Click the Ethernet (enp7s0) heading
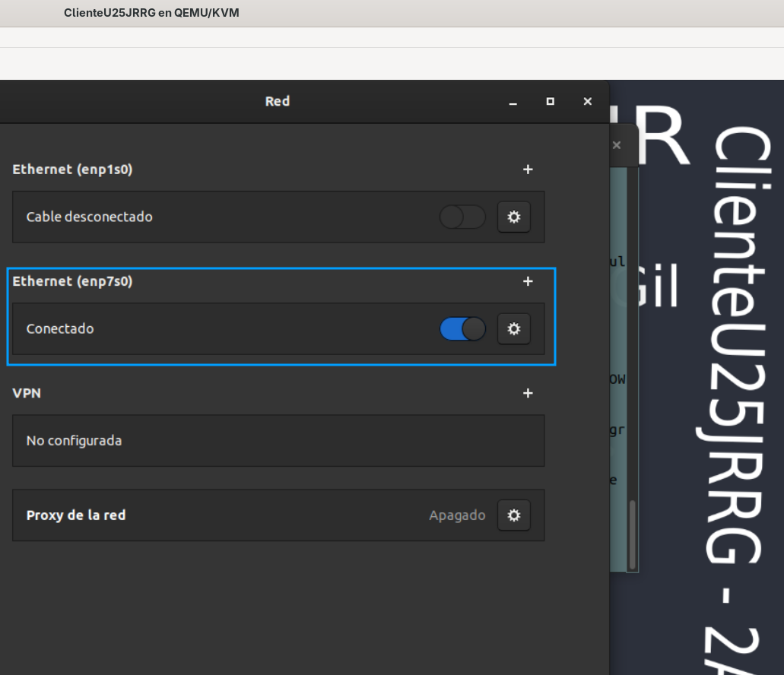The image size is (784, 675). 72,281
